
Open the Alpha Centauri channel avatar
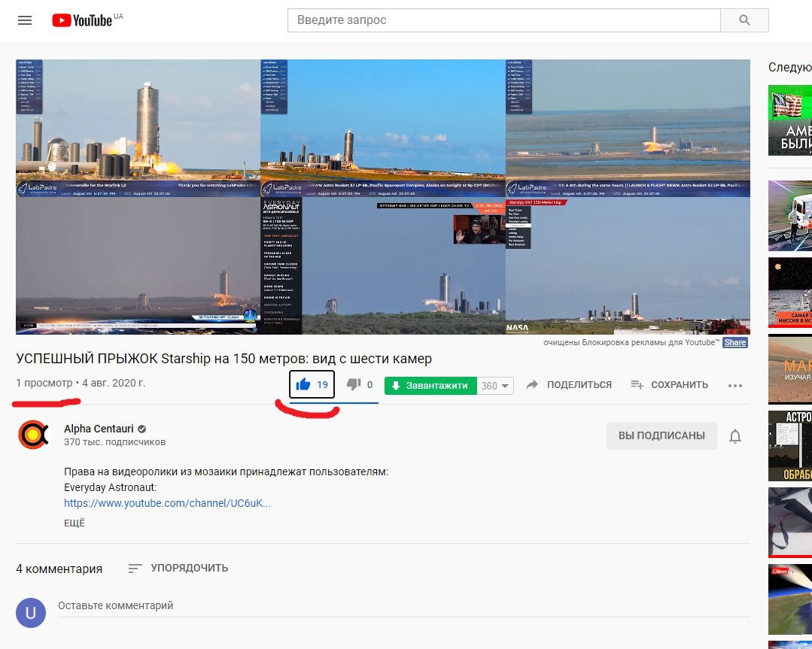click(33, 435)
